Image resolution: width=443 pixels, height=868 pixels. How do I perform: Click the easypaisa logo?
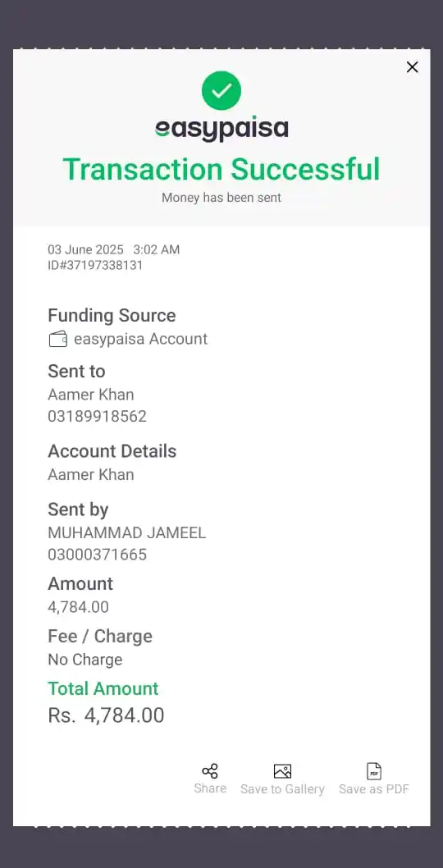click(221, 130)
